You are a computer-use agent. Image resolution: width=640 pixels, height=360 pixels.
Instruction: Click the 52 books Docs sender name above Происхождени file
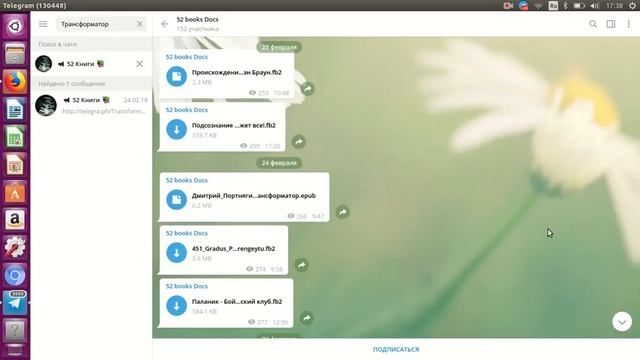187,57
